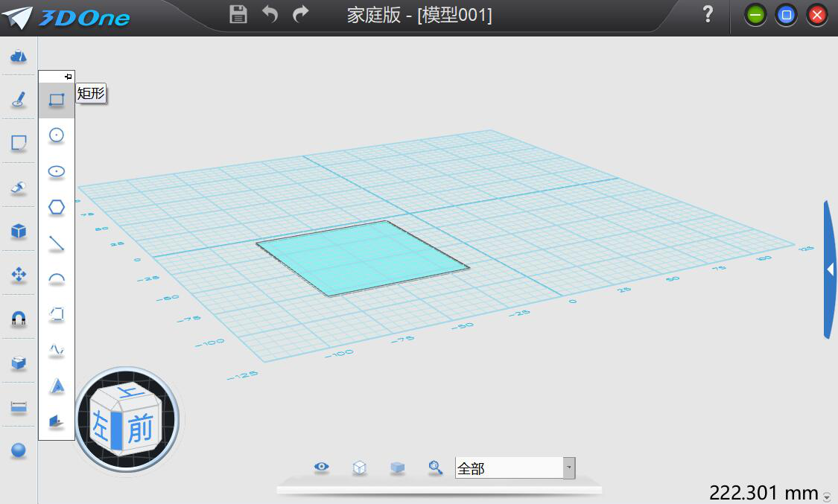
Task: Select the Polygon sketch tool
Action: click(56, 207)
